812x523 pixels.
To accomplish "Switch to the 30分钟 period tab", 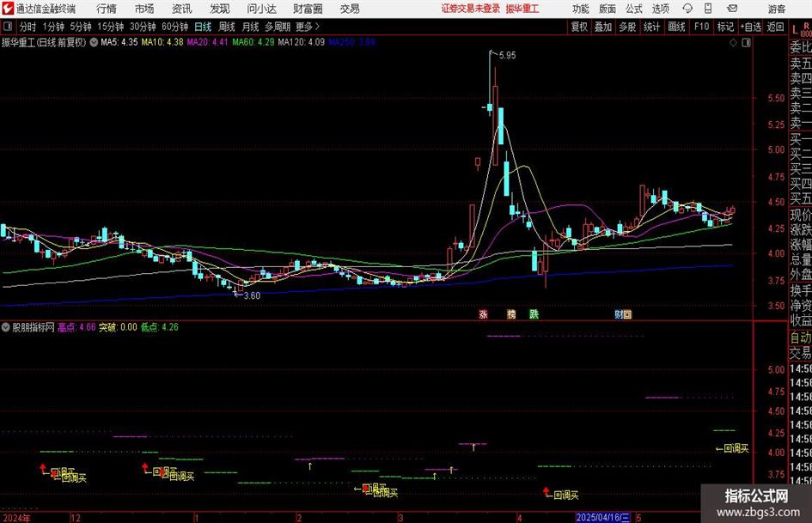I will pos(143,27).
